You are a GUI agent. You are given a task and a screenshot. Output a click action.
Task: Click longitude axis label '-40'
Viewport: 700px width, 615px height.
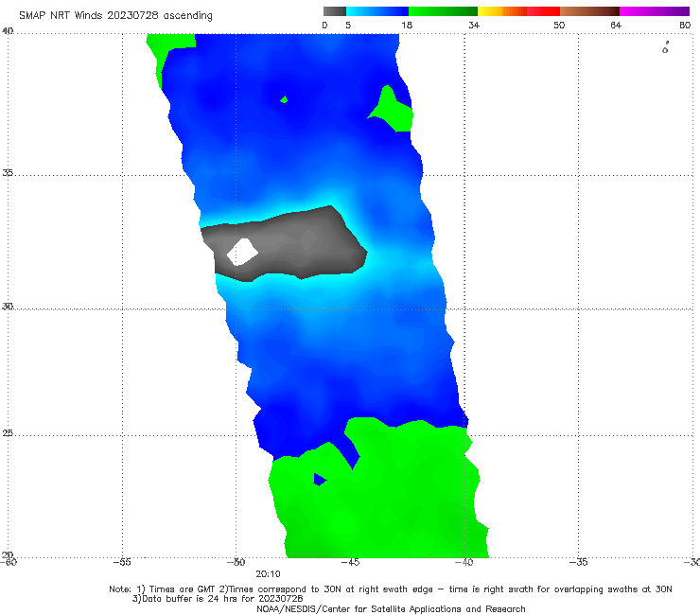(x=464, y=562)
